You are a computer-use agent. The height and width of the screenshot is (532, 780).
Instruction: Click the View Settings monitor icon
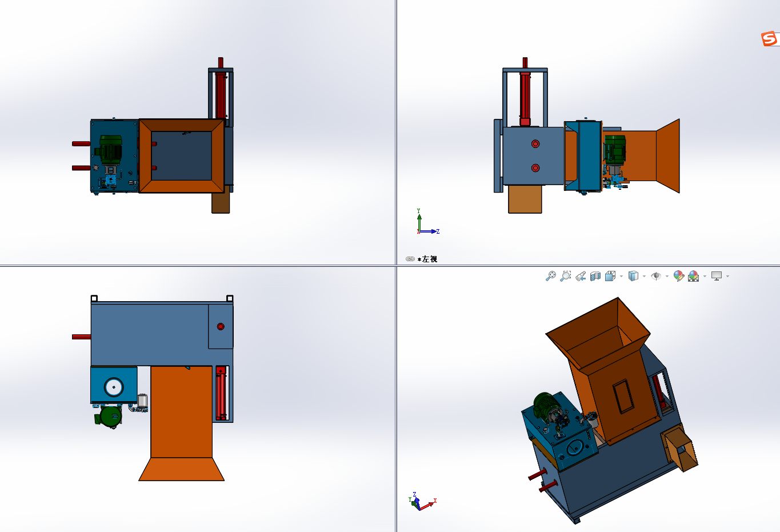click(717, 276)
